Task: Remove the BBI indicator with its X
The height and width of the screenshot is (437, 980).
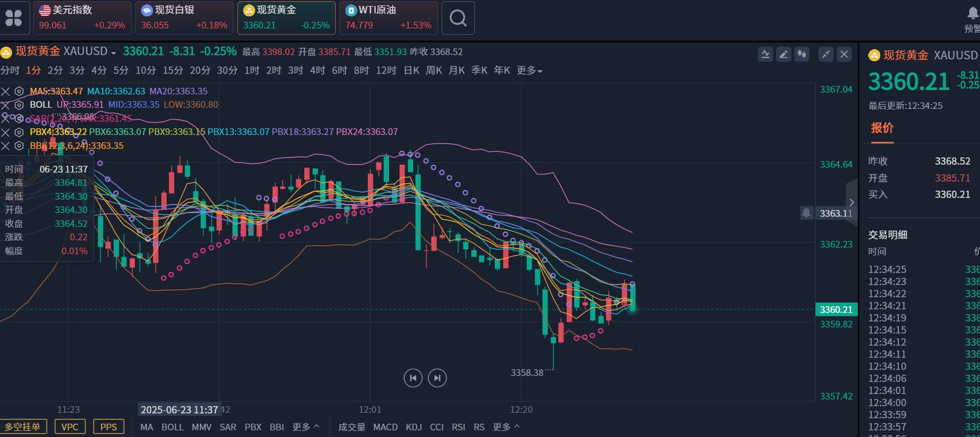Action: click(x=5, y=146)
